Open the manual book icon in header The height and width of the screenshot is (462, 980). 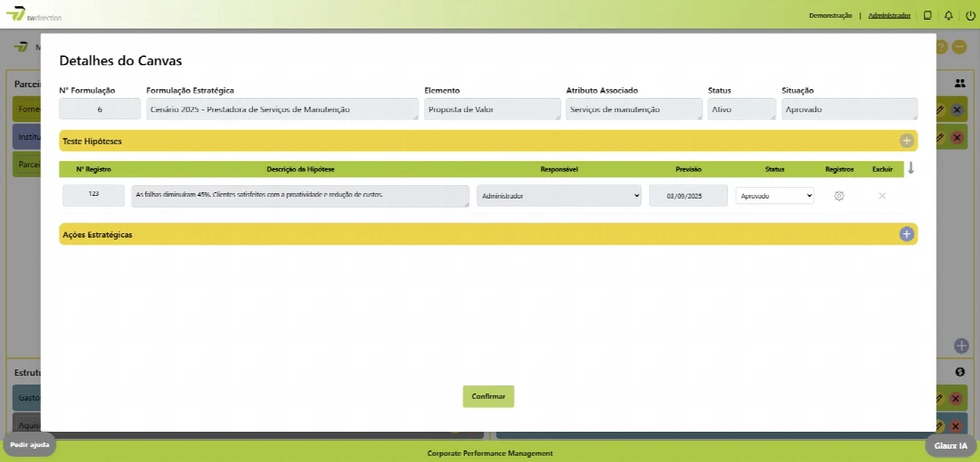click(928, 16)
